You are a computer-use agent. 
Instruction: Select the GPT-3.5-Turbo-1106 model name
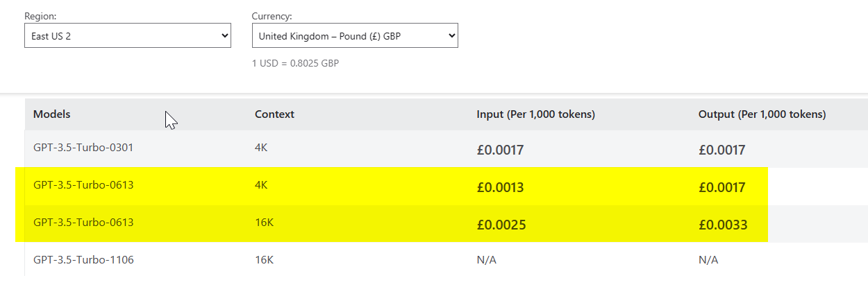[83, 260]
